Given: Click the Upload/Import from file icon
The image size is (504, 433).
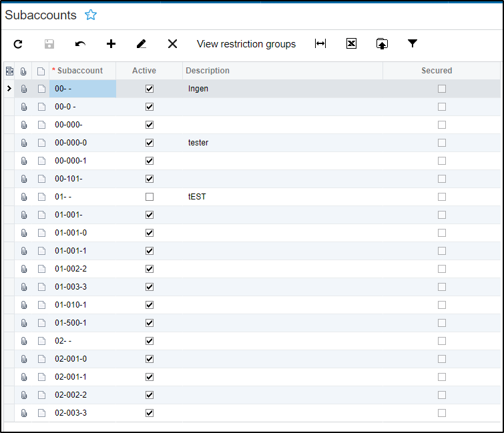Looking at the screenshot, I should [x=382, y=43].
